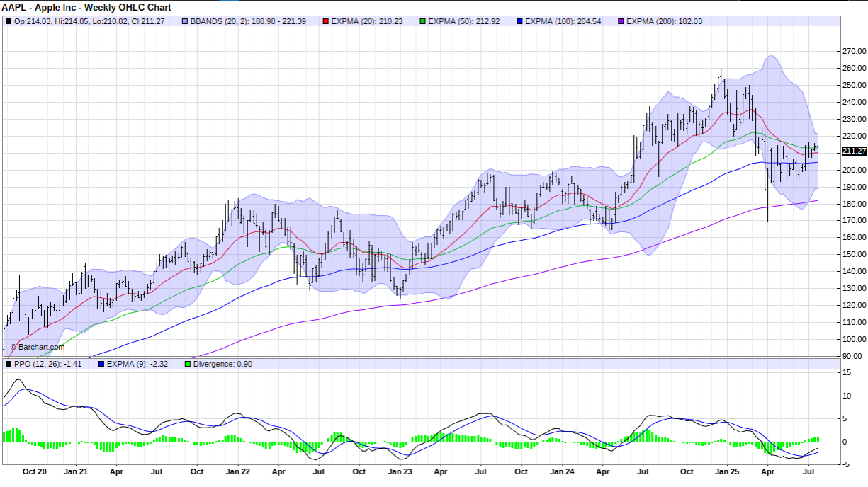Click the 250.00 price axis label
The image size is (868, 487).
pos(855,85)
